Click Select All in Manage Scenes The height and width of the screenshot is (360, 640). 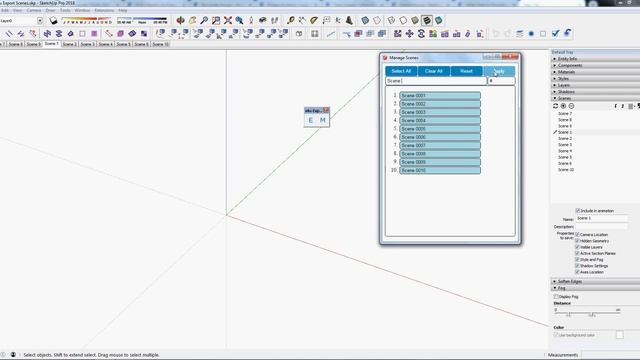[401, 71]
